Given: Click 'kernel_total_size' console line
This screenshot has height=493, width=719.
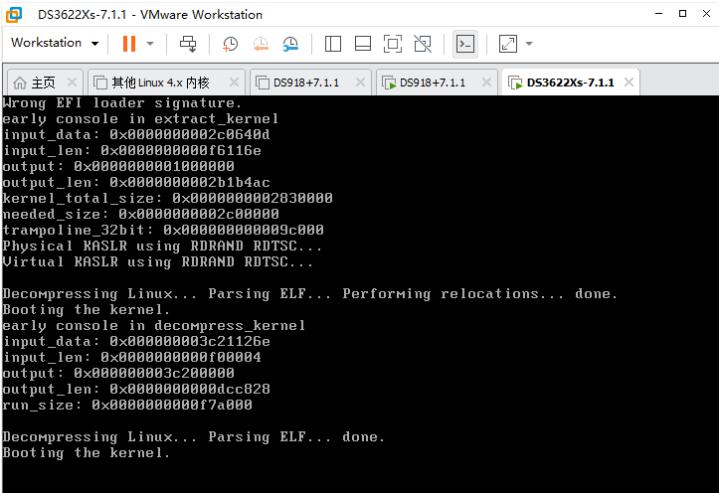Looking at the screenshot, I should click(167, 199).
